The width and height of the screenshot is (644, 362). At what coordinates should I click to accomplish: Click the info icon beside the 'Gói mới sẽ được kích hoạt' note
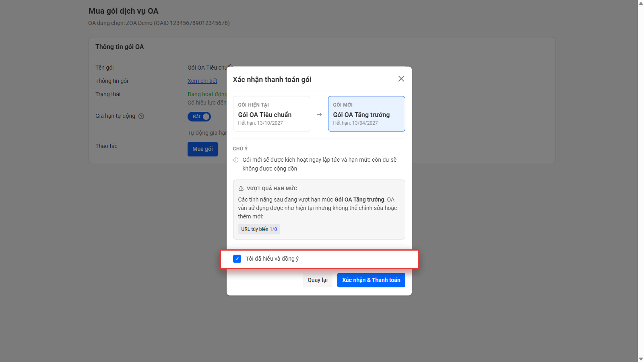[236, 160]
